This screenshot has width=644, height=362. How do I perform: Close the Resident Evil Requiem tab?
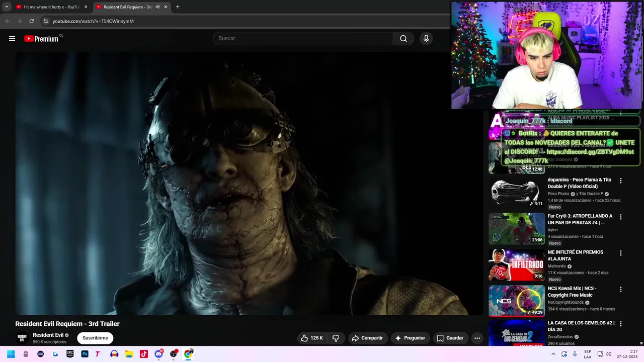(166, 7)
